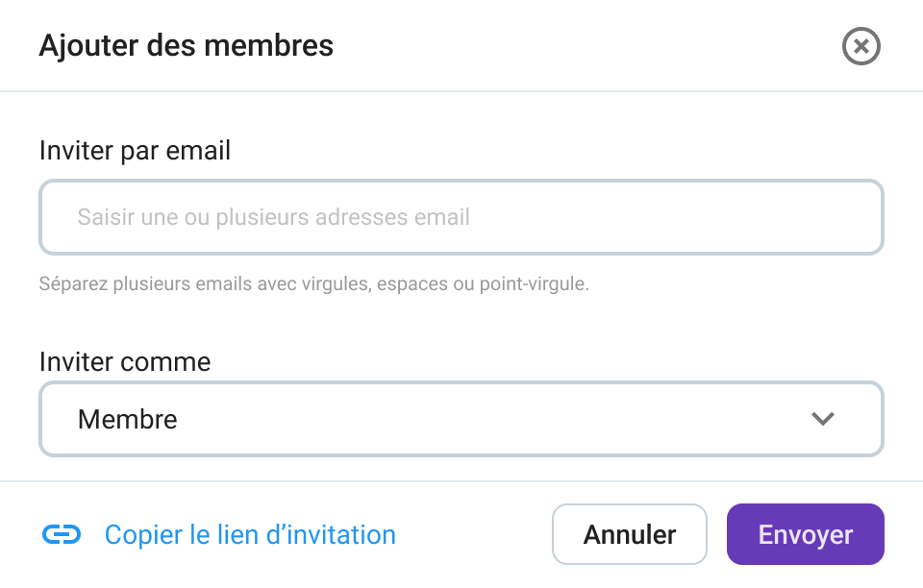Screen dimensions: 923x588
Task: Click the chain link icon
Action: [x=62, y=535]
